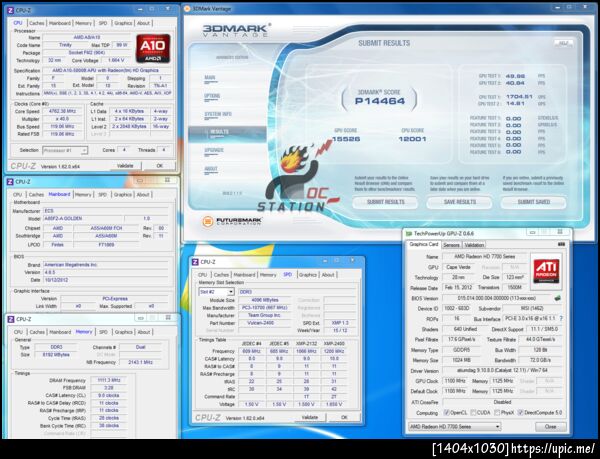This screenshot has height=459, width=600.
Task: Click the CPU score value 12001
Action: (x=412, y=139)
